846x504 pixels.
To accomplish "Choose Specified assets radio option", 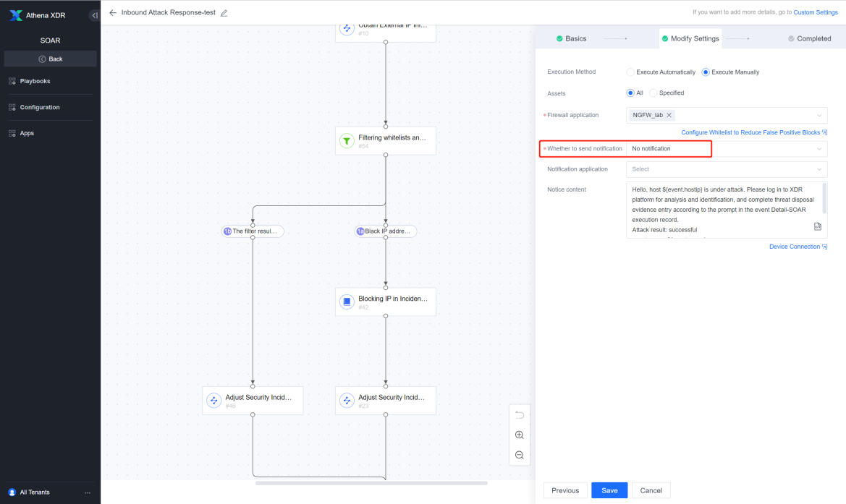I will (653, 93).
